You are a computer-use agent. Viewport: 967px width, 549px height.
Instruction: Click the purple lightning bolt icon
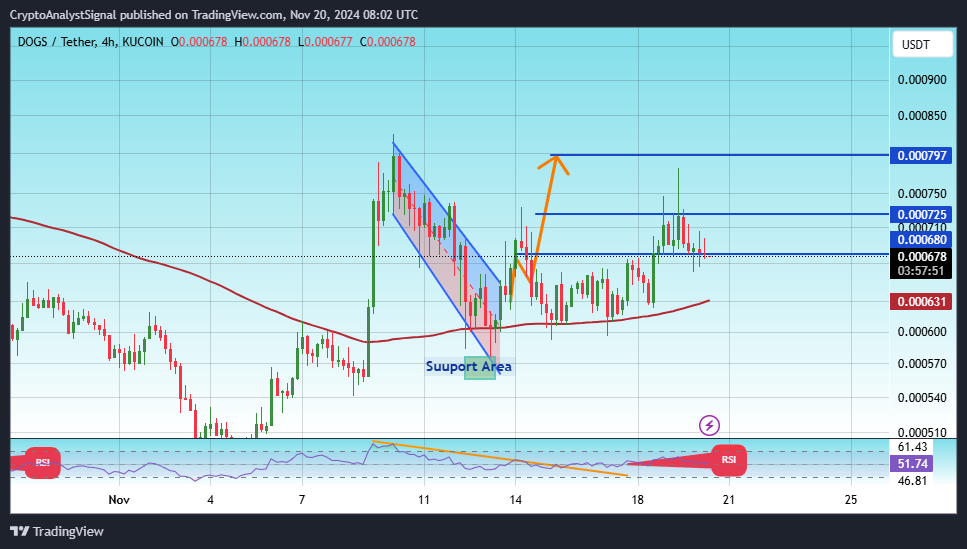click(x=709, y=425)
